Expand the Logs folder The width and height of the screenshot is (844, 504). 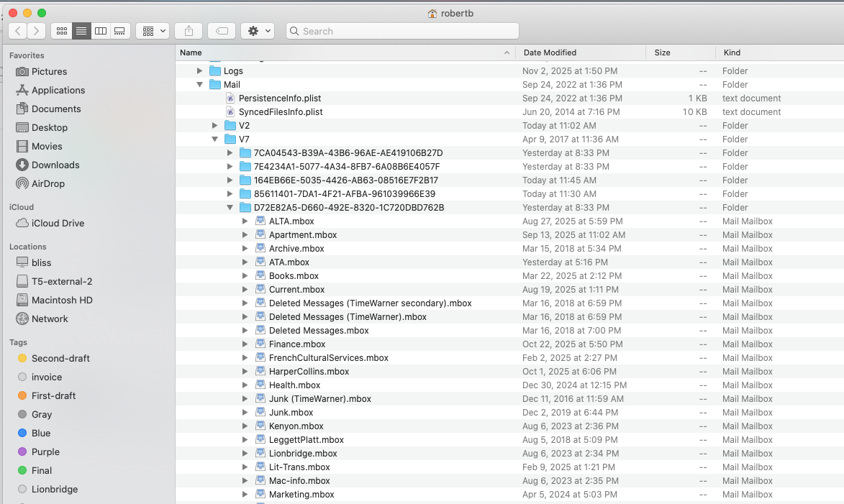point(199,71)
